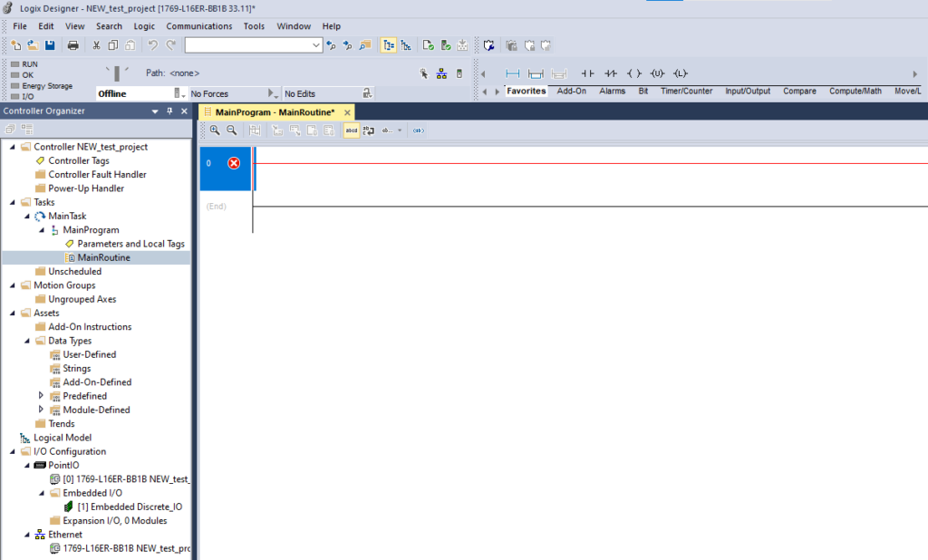Expand the Predefined data types folder

pos(41,396)
